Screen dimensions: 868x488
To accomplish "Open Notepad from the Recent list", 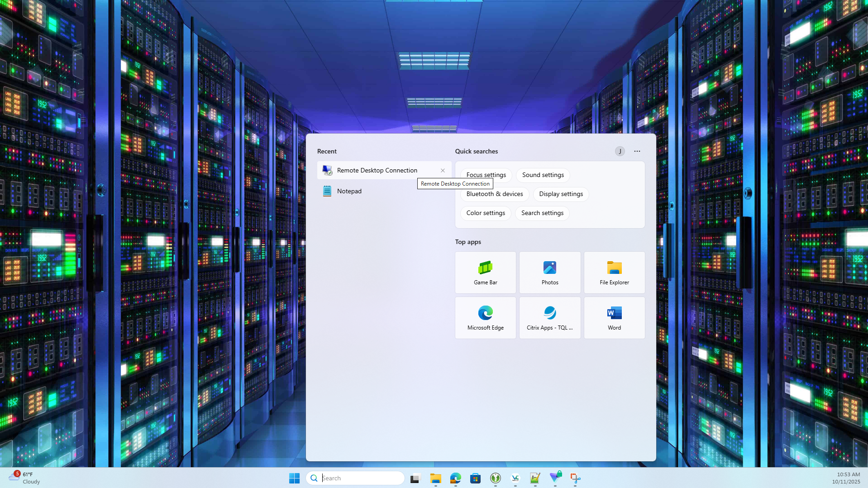I will (x=349, y=191).
